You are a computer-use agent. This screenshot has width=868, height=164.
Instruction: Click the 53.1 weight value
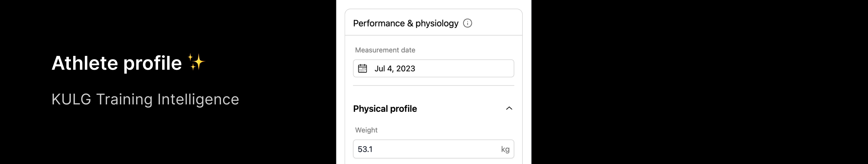(365, 149)
